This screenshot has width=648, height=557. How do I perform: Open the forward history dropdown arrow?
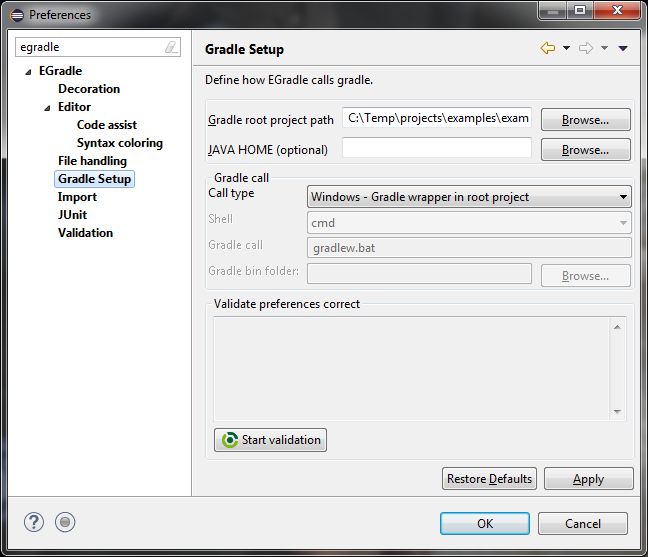604,48
